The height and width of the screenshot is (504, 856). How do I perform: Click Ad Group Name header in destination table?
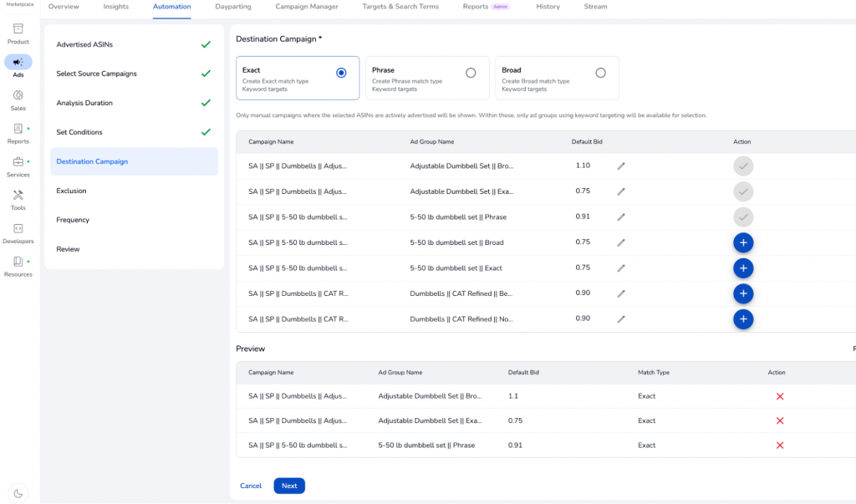(432, 142)
